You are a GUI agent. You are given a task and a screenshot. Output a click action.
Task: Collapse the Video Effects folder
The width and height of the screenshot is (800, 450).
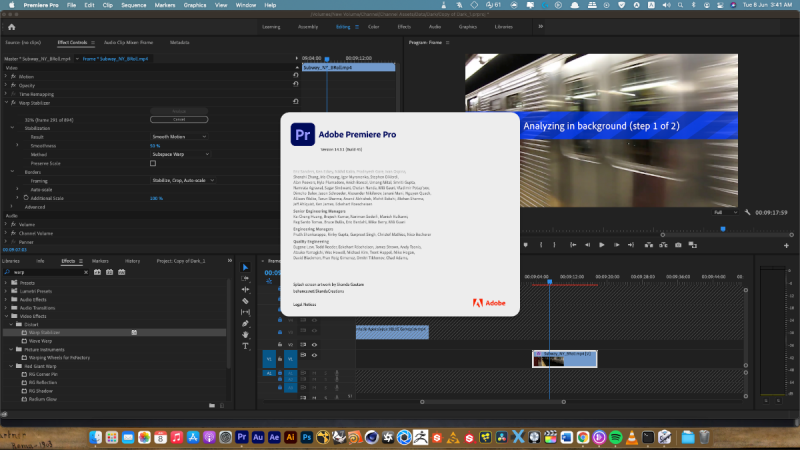coord(6,317)
